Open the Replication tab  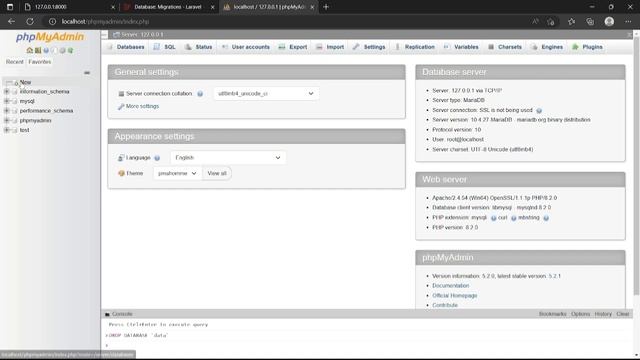[415, 47]
